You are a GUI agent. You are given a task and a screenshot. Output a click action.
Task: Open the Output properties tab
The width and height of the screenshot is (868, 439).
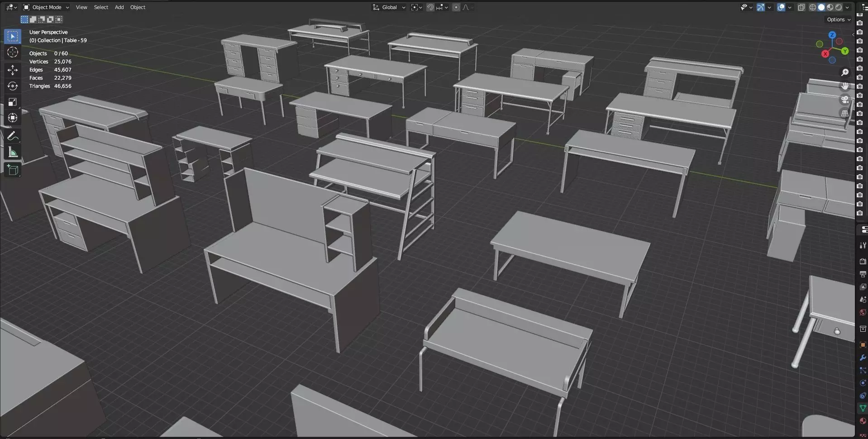(863, 274)
